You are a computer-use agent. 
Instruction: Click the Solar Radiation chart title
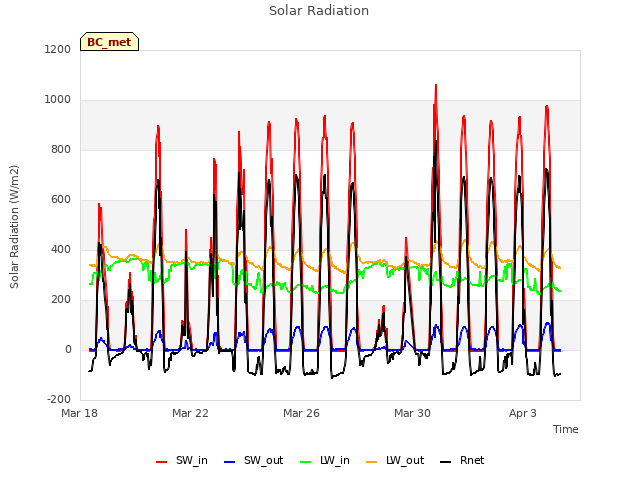click(319, 11)
